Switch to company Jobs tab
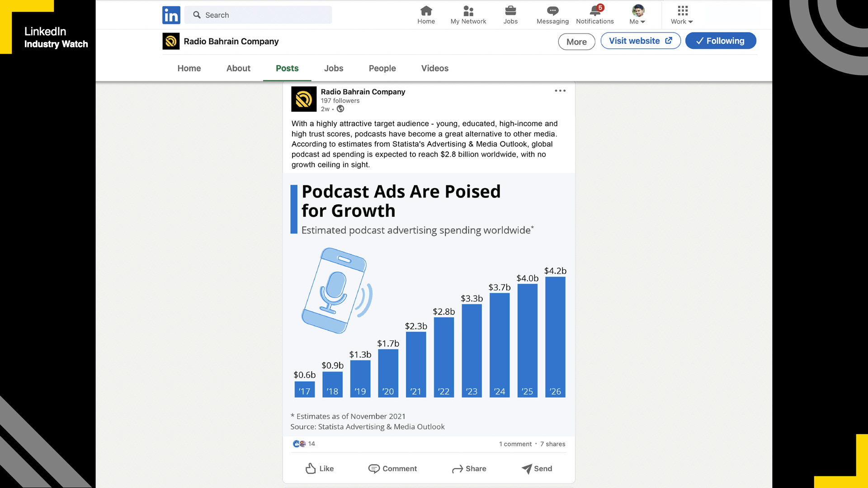868x488 pixels. point(334,68)
